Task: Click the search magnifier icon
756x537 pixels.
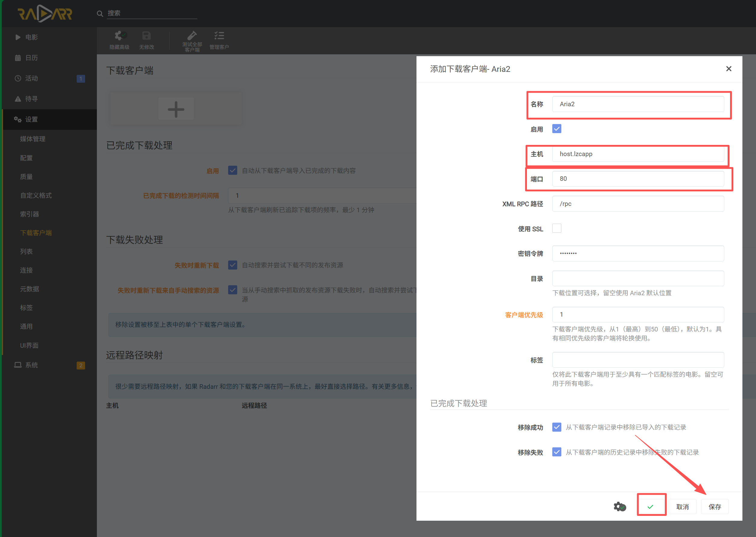Action: [100, 14]
